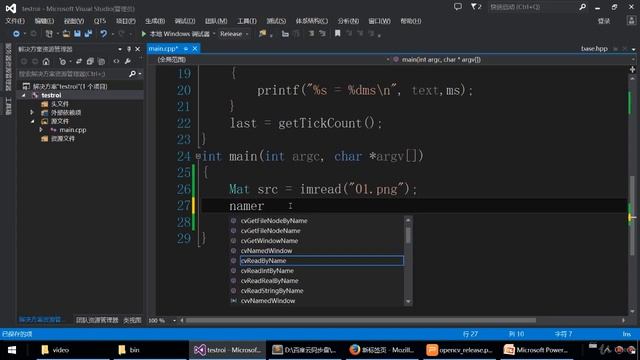Show all files in Solution Explorer

click(101, 62)
